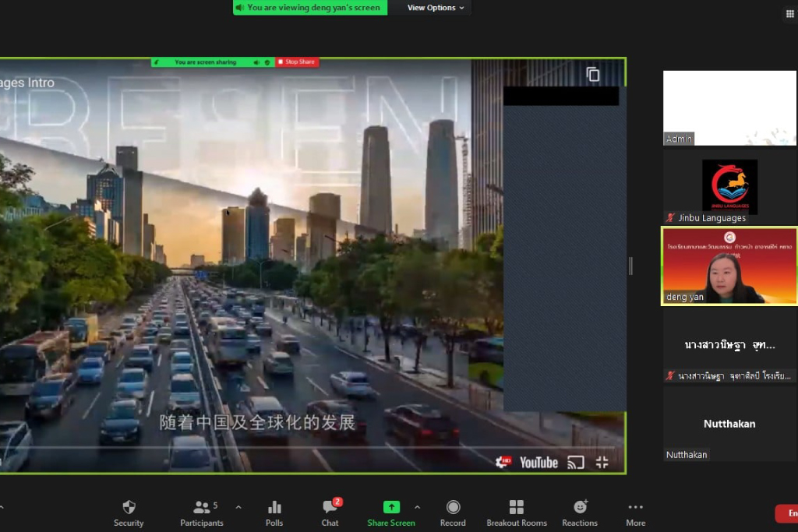
Task: Click the speaker icon in the sharing toolbar
Action: [x=256, y=62]
